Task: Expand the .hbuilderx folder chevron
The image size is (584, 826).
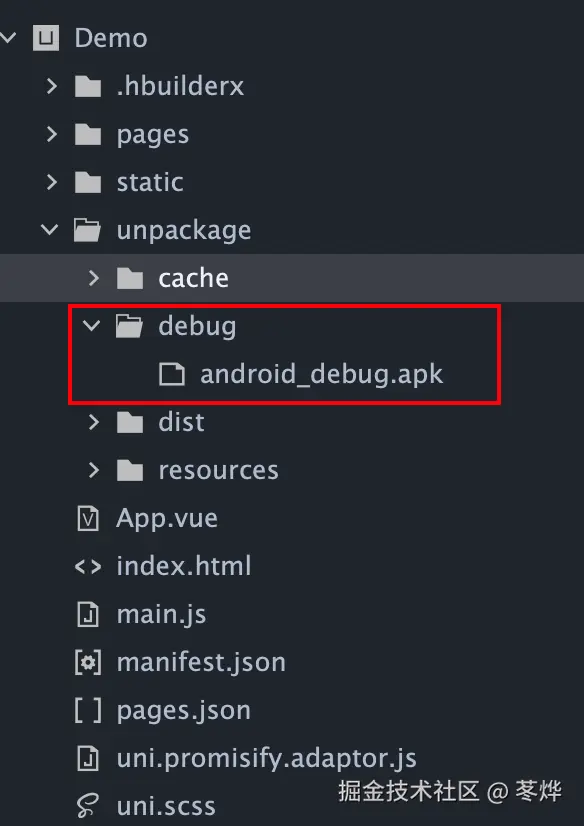Action: [x=51, y=86]
